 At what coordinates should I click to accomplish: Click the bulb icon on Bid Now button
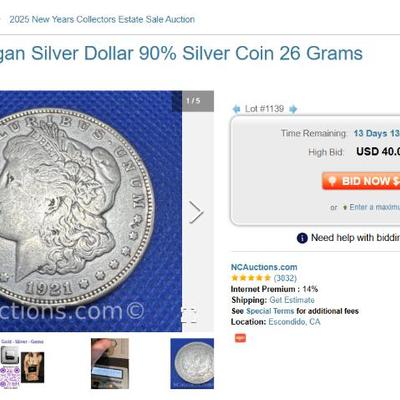point(332,181)
